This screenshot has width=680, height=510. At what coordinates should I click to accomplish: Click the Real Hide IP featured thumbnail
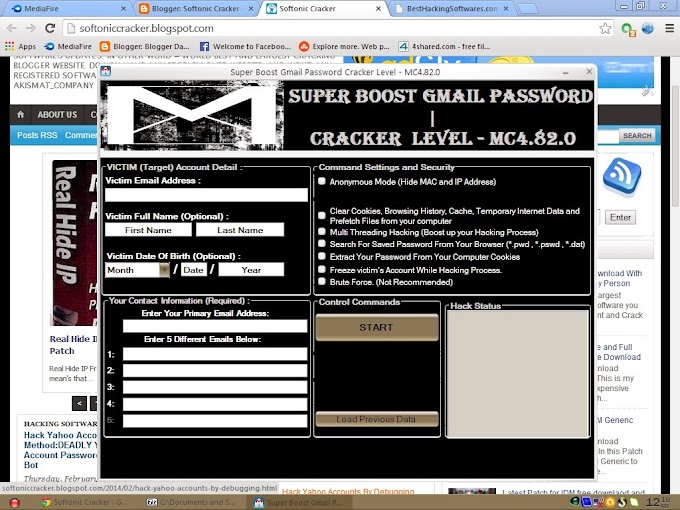74,243
